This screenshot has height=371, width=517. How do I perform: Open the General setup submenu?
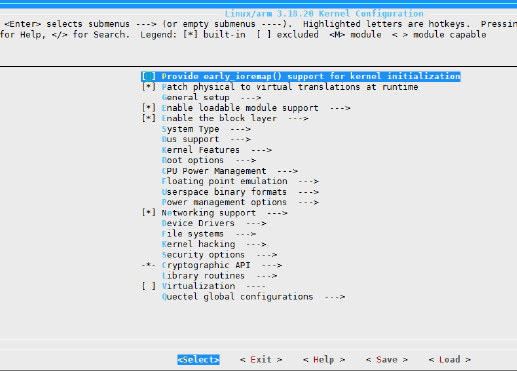pyautogui.click(x=211, y=97)
